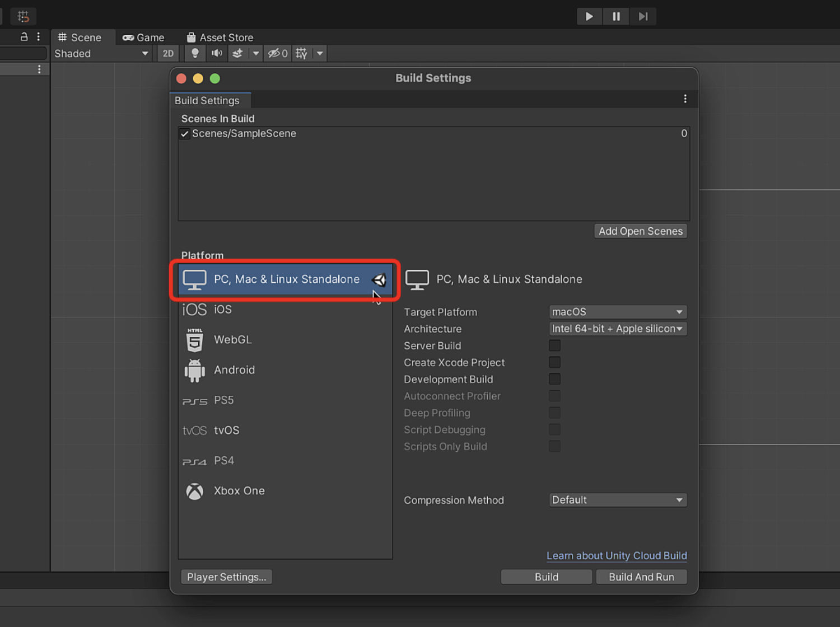Screen dimensions: 840x627
Task: Toggle scene audio with the speaker icon
Action: pos(217,54)
